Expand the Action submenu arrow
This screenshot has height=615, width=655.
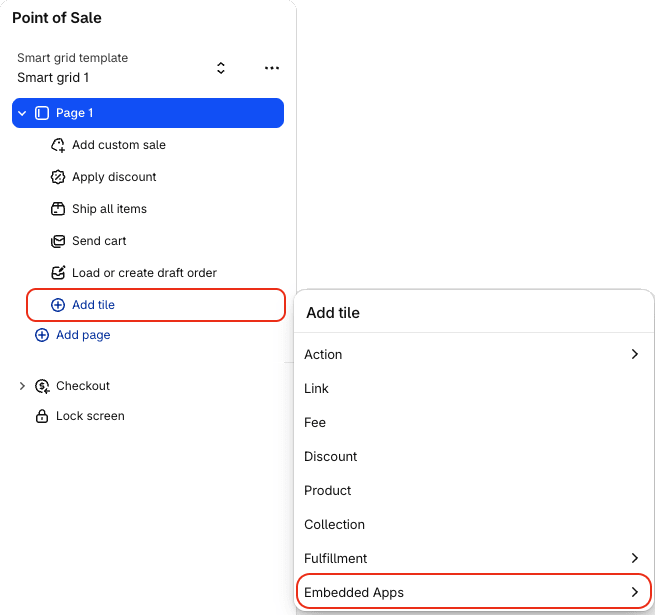point(635,354)
